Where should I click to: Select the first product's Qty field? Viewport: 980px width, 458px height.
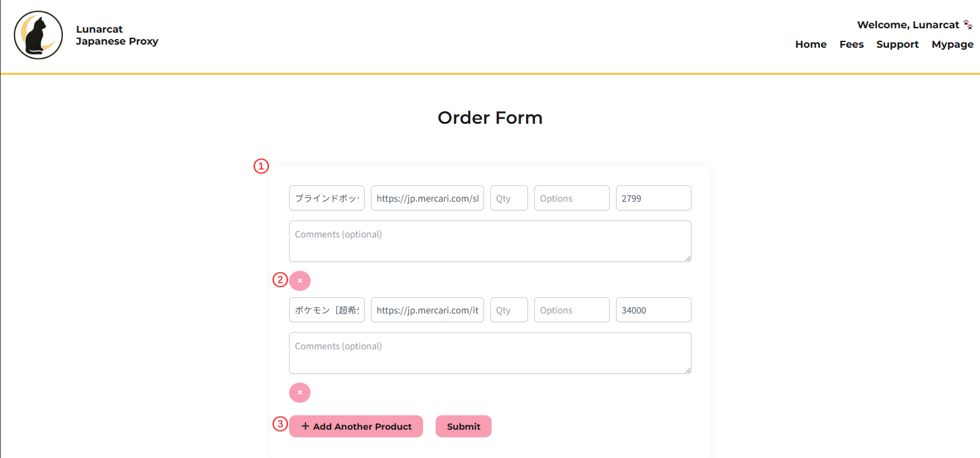tap(509, 198)
